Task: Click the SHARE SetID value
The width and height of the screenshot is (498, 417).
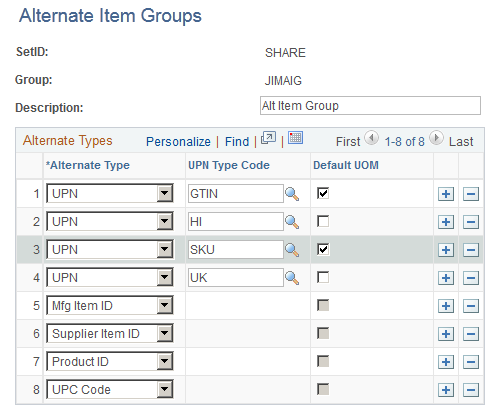Action: [285, 53]
